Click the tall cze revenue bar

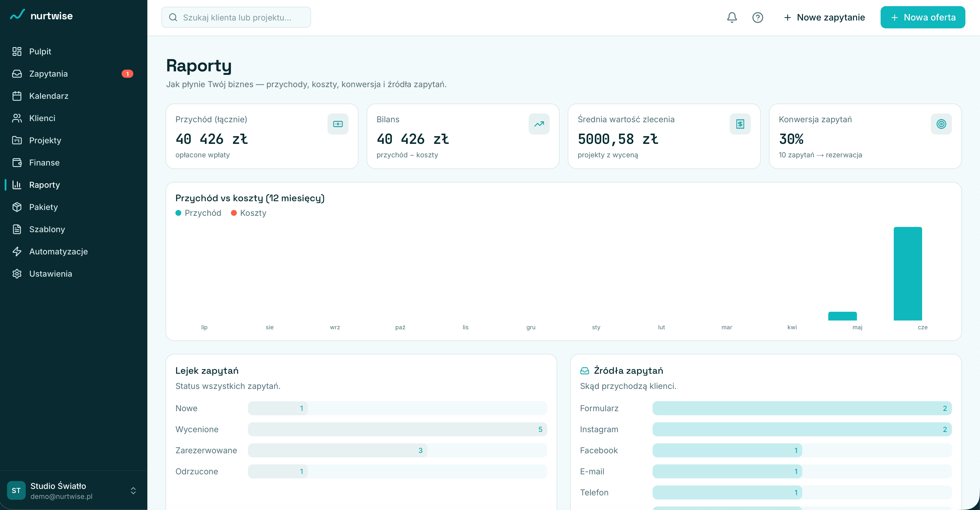pos(908,274)
